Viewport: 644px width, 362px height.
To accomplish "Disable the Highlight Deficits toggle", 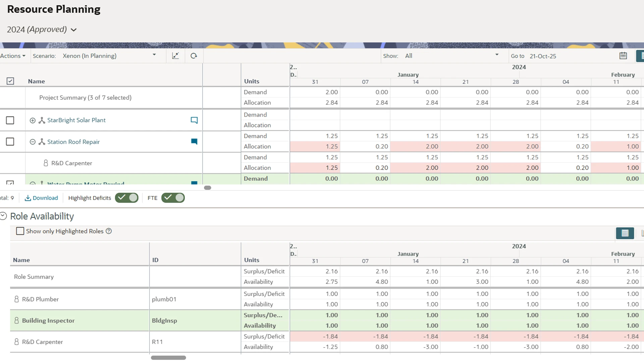I will click(x=127, y=198).
